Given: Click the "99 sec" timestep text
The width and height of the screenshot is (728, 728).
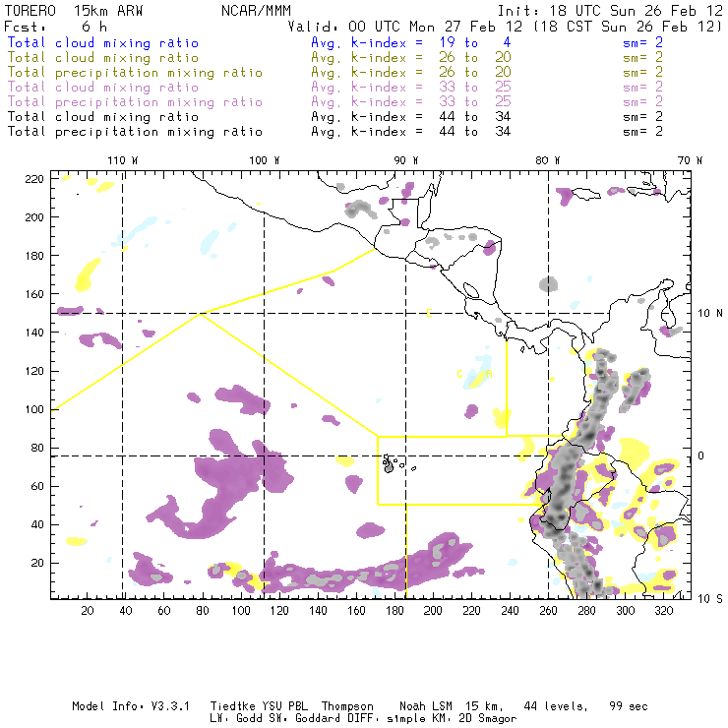Looking at the screenshot, I should click(x=629, y=706).
